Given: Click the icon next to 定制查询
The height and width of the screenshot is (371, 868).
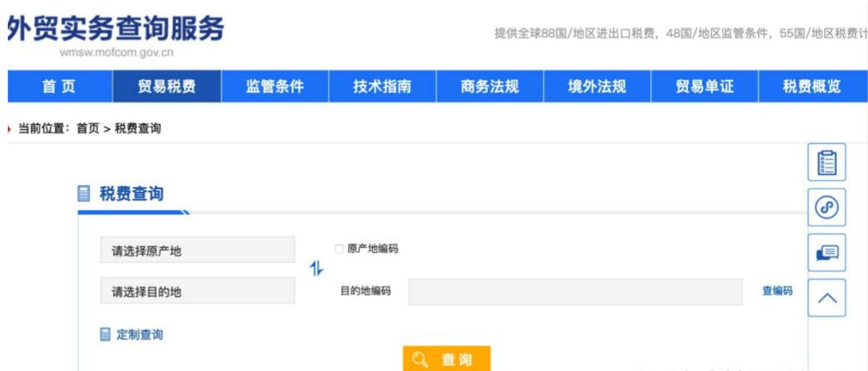Looking at the screenshot, I should [105, 335].
